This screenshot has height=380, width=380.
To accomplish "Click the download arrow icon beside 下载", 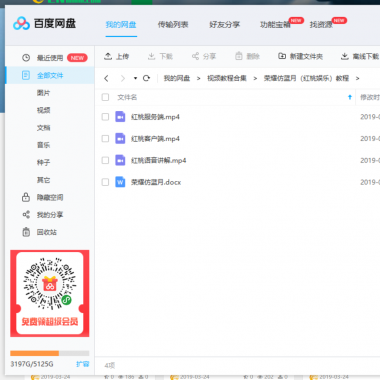I will (x=151, y=56).
